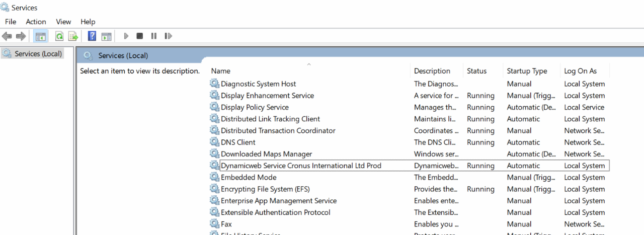Toggle Show/Hide Action Pane button
Screen dimensions: 644x235
click(x=106, y=36)
